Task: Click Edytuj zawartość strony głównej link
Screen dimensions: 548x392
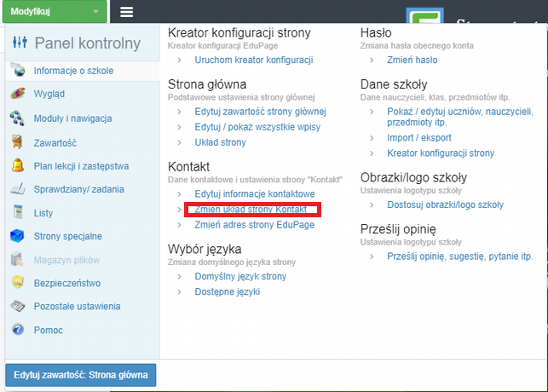Action: (x=261, y=112)
